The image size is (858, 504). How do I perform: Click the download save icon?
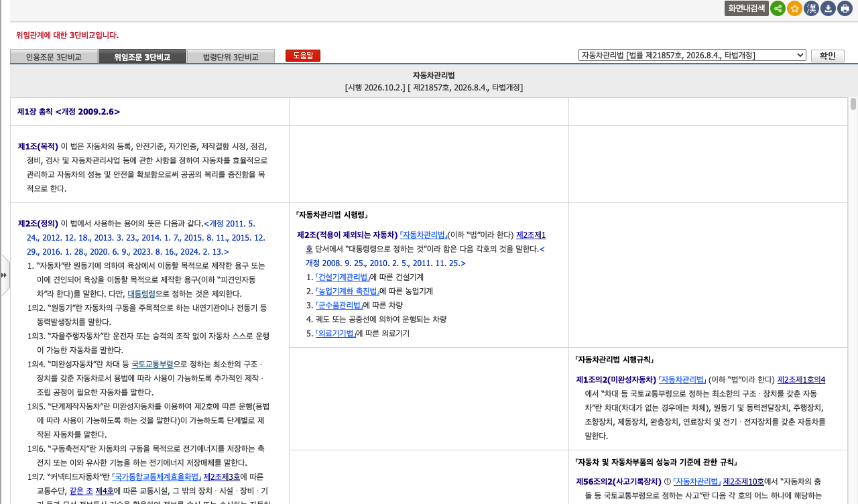click(x=828, y=9)
